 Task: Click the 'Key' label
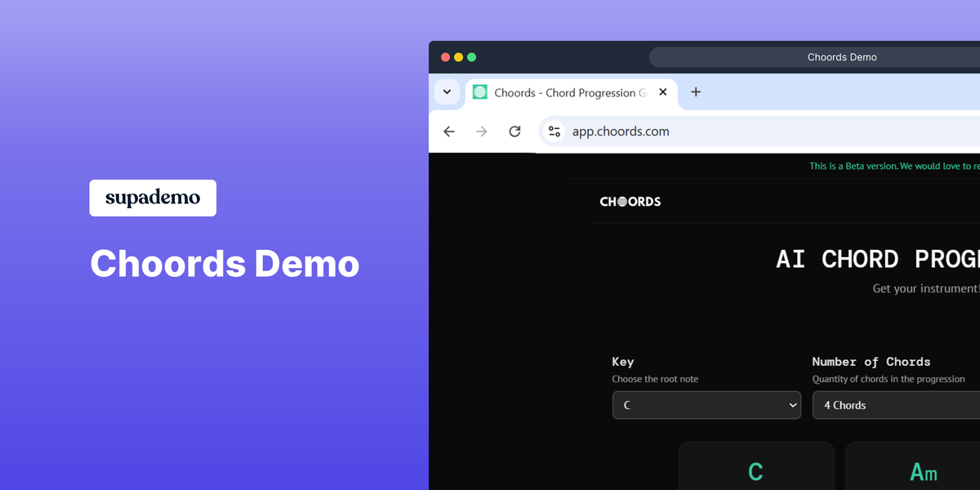[623, 362]
